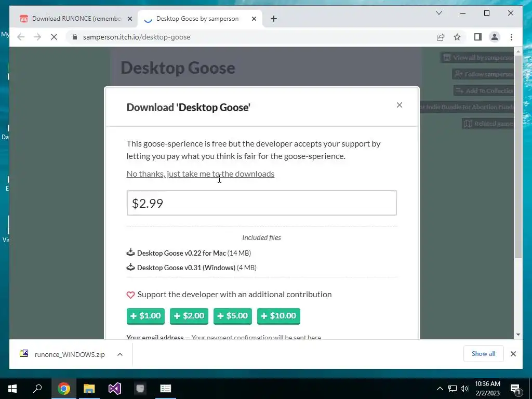Click scrollbar down arrow

point(518,335)
